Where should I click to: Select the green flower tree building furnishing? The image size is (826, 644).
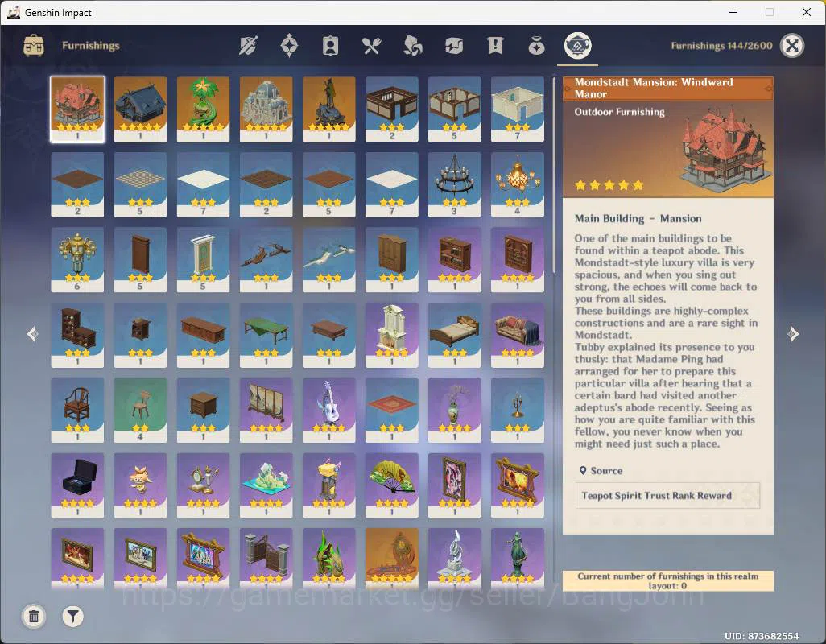click(203, 109)
